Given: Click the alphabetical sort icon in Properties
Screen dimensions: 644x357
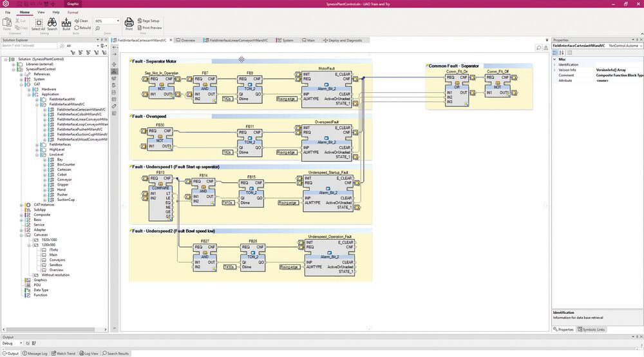Looking at the screenshot, I should tap(562, 53).
